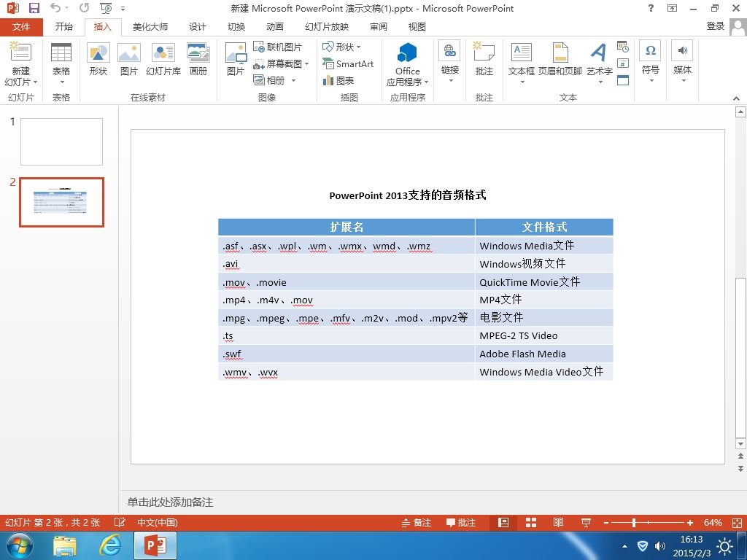Open Ribbon Display Options button

click(x=672, y=8)
